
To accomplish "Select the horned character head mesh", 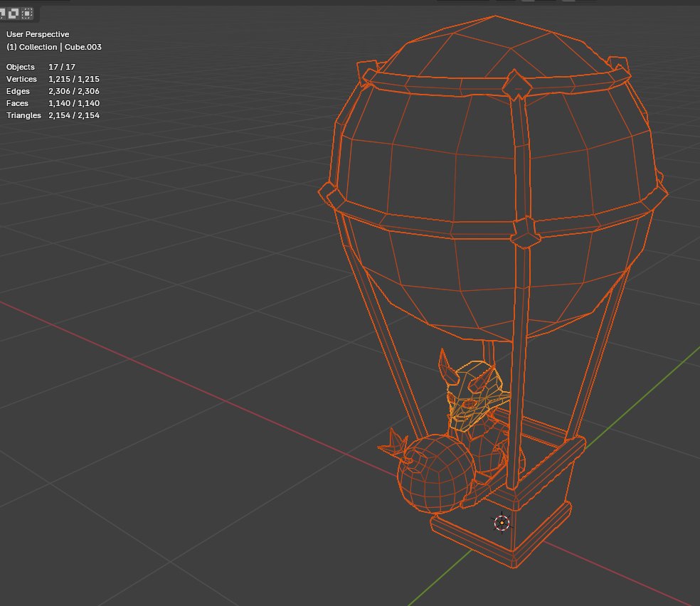I will coord(477,395).
